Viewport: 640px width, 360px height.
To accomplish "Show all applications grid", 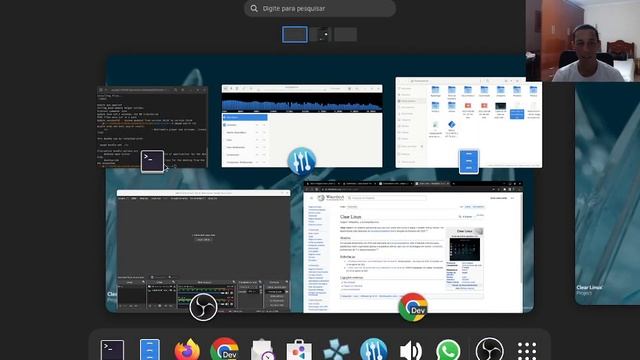I will [527, 351].
